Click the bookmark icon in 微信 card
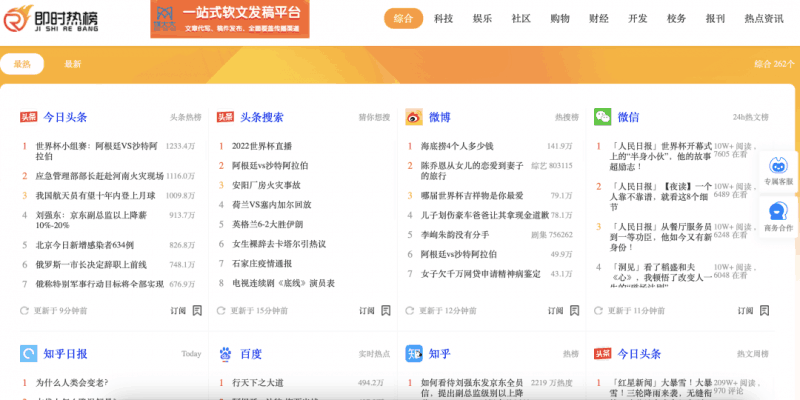The height and width of the screenshot is (400, 800). tap(764, 310)
